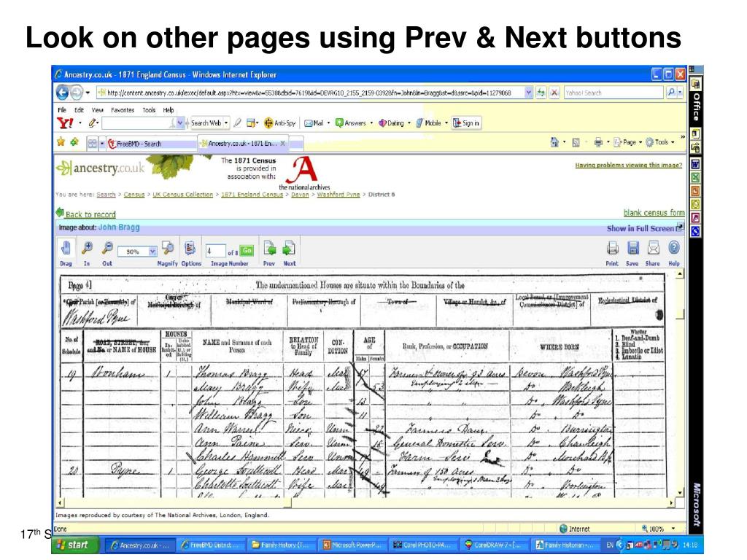Click the Home icon in command bar
This screenshot has height=560, width=747.
click(554, 142)
